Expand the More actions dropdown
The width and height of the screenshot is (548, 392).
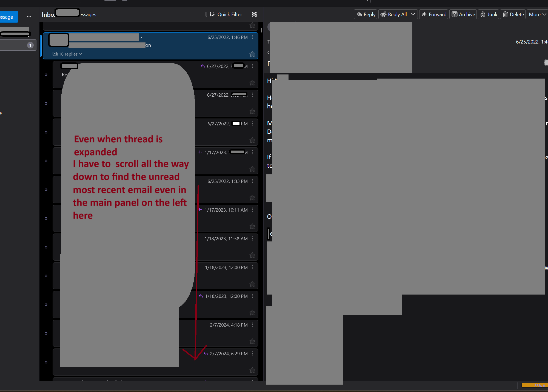(537, 15)
